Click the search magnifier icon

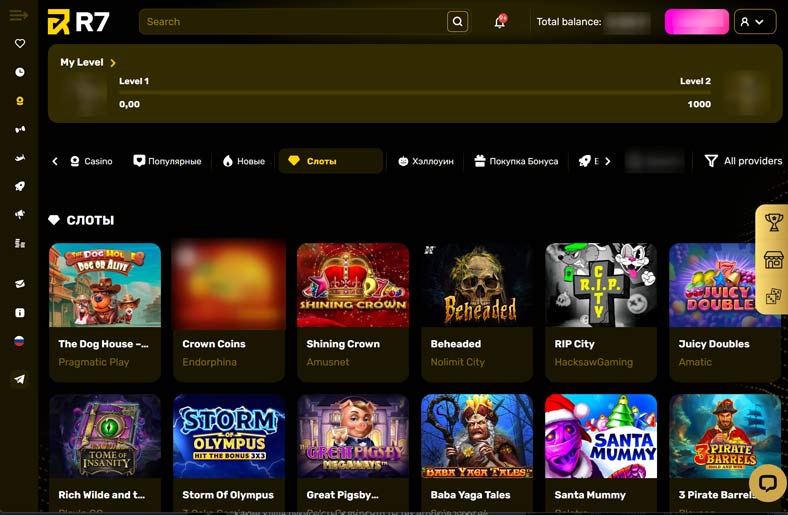click(x=457, y=22)
